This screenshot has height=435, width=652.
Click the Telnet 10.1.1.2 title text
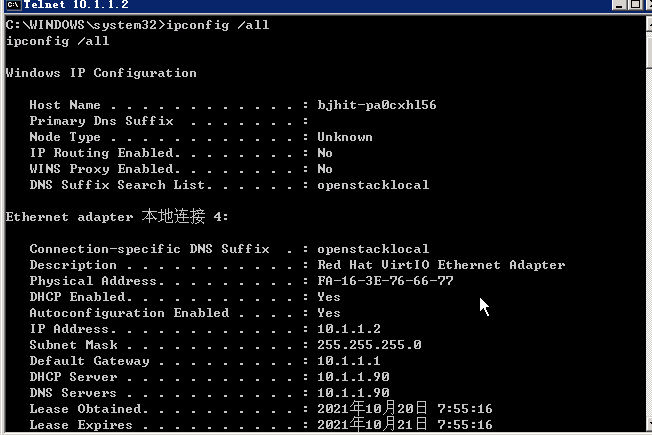(76, 5)
